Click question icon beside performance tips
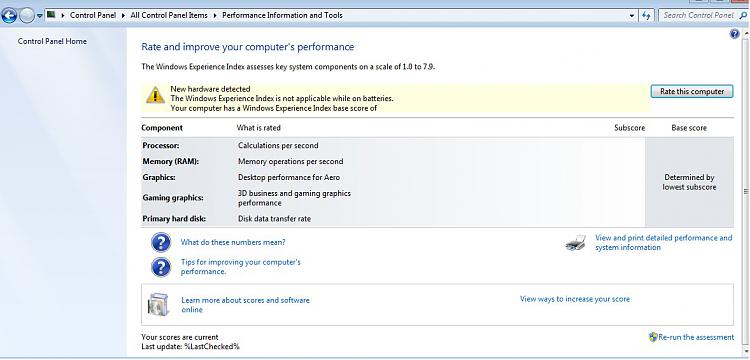Screen dimensions: 750x360 [161, 267]
